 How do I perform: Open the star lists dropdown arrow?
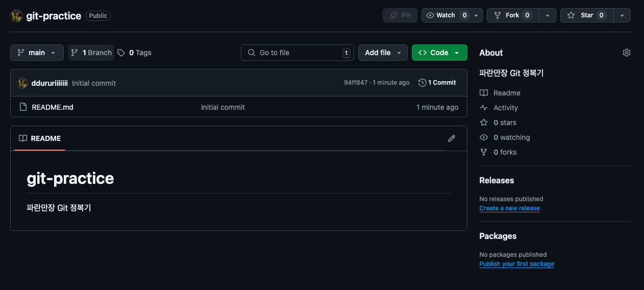(622, 15)
